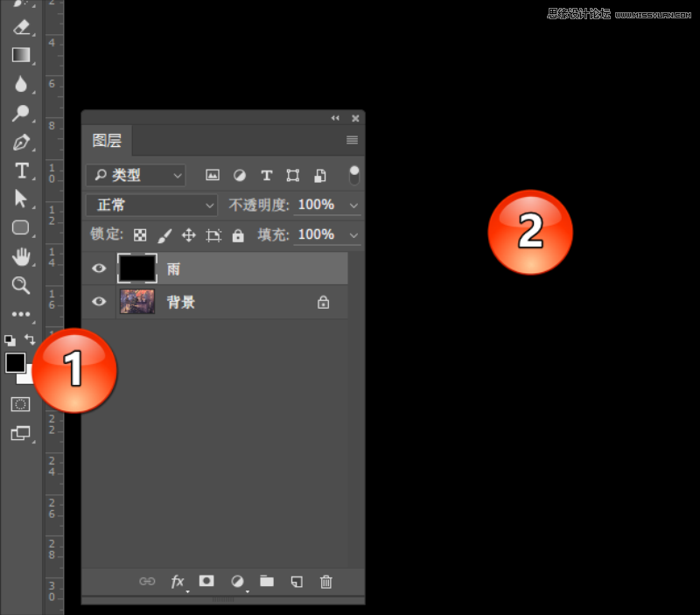Image resolution: width=700 pixels, height=615 pixels.
Task: Select the Hand tool
Action: pos(19,256)
